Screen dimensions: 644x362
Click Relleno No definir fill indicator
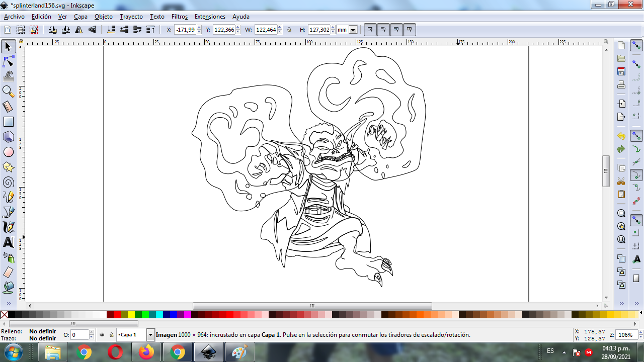[42, 331]
